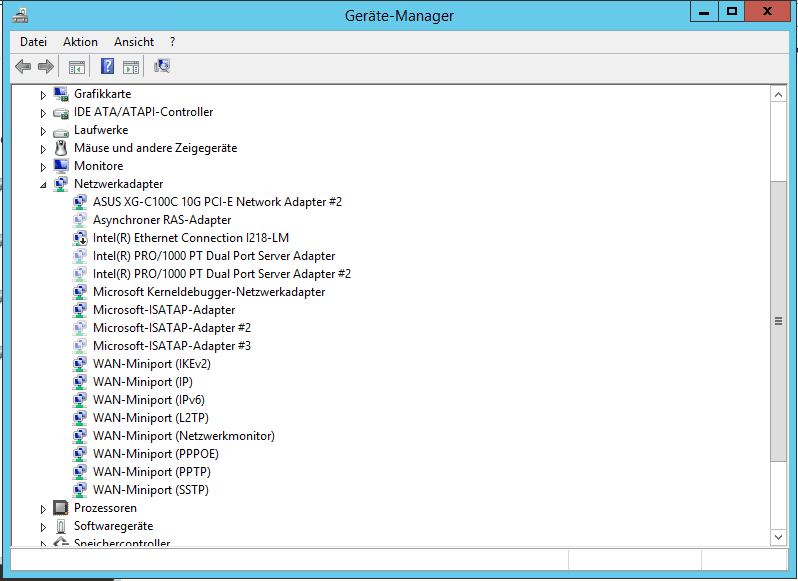Expand the IDE ATA/ATAPI-Controller node
The width and height of the screenshot is (798, 581).
[x=43, y=113]
